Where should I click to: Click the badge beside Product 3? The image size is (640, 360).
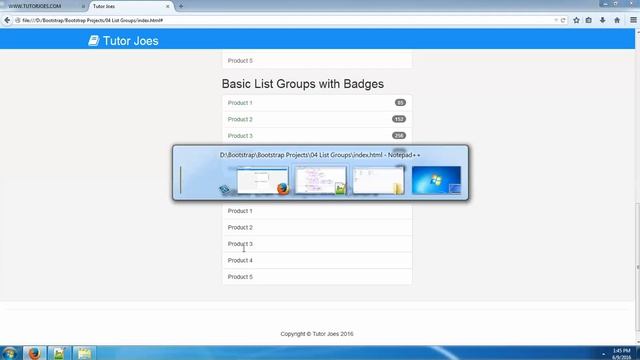tap(399, 136)
